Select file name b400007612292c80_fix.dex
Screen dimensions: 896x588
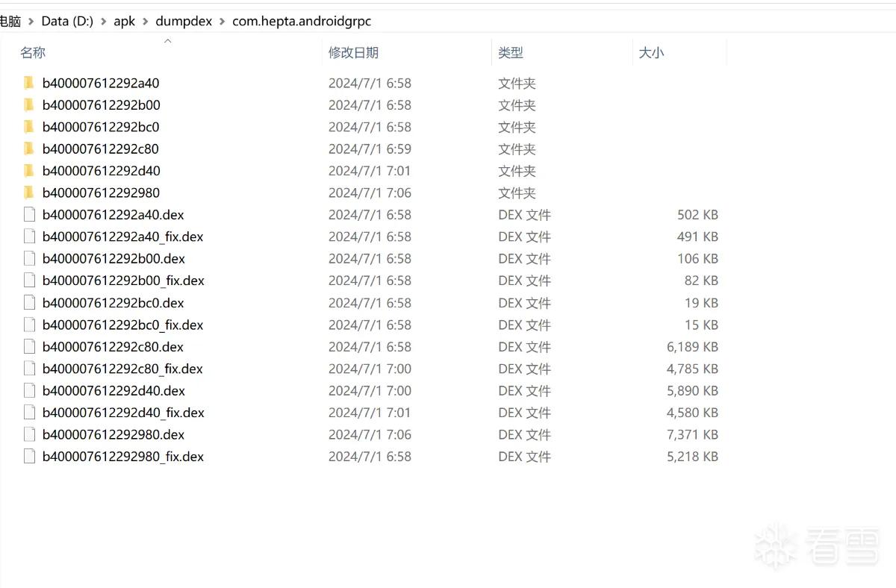122,369
